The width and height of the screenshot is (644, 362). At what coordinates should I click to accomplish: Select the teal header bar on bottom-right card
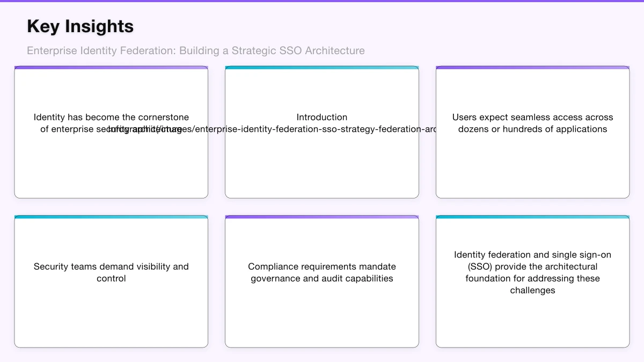click(x=532, y=217)
